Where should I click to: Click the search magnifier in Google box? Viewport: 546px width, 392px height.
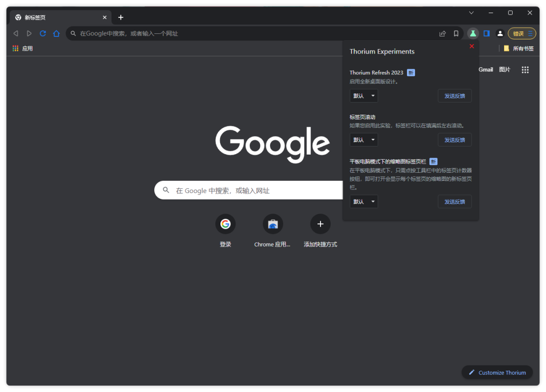166,190
